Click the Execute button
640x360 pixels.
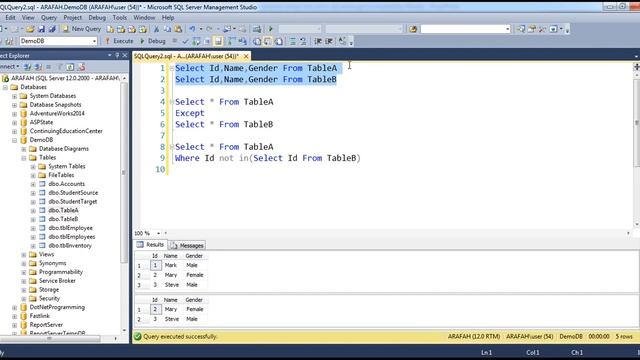click(x=119, y=41)
